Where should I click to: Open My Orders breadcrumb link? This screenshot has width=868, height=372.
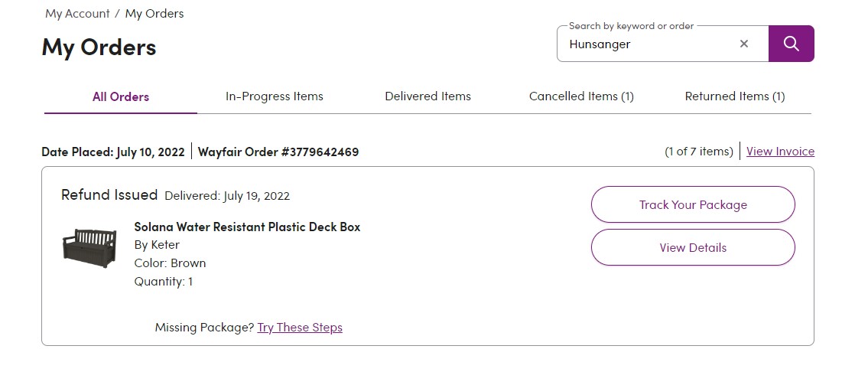(x=154, y=14)
